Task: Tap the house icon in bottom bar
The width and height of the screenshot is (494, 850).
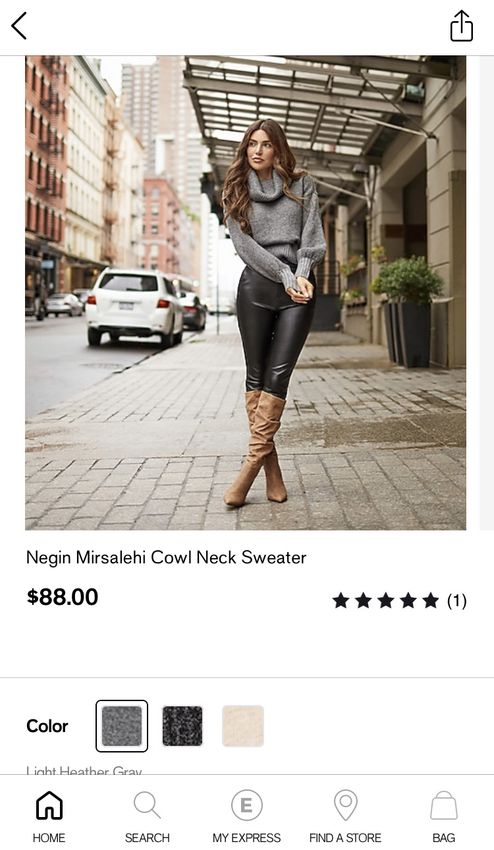Action: 49,805
